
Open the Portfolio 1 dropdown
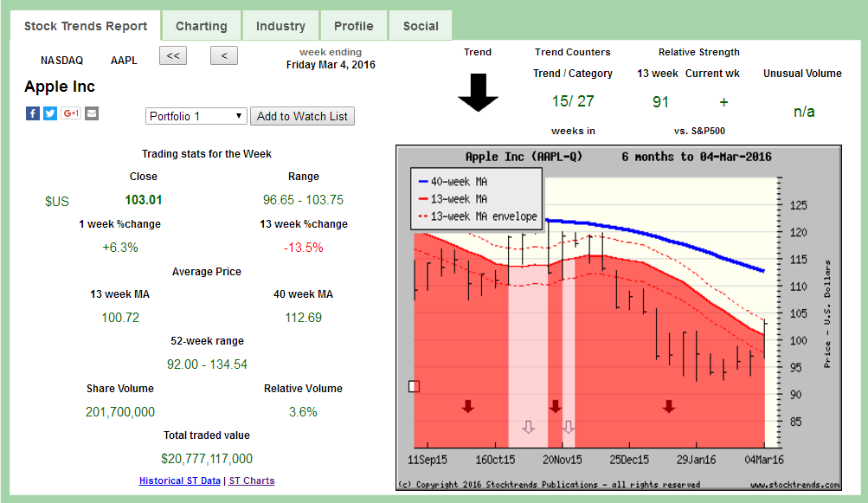tap(196, 116)
